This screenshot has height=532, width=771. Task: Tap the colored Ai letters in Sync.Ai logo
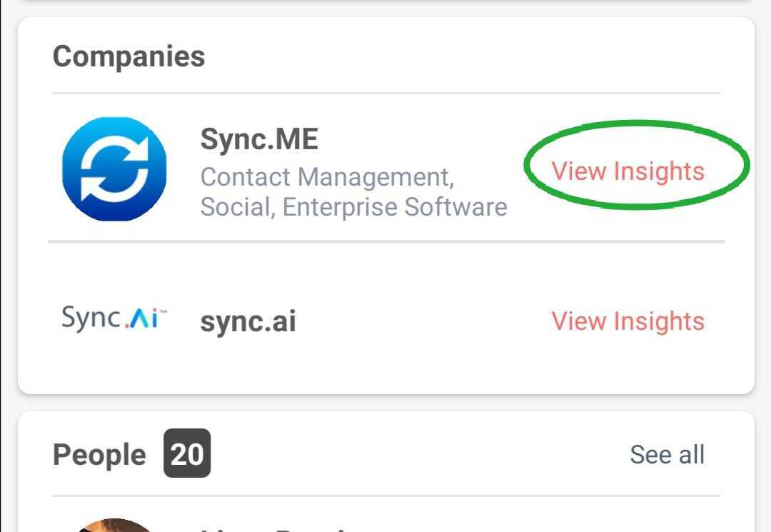[141, 318]
